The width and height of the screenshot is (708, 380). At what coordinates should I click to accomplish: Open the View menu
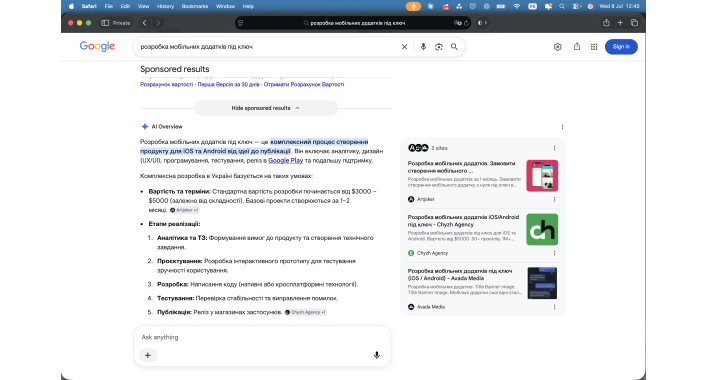pyautogui.click(x=143, y=6)
